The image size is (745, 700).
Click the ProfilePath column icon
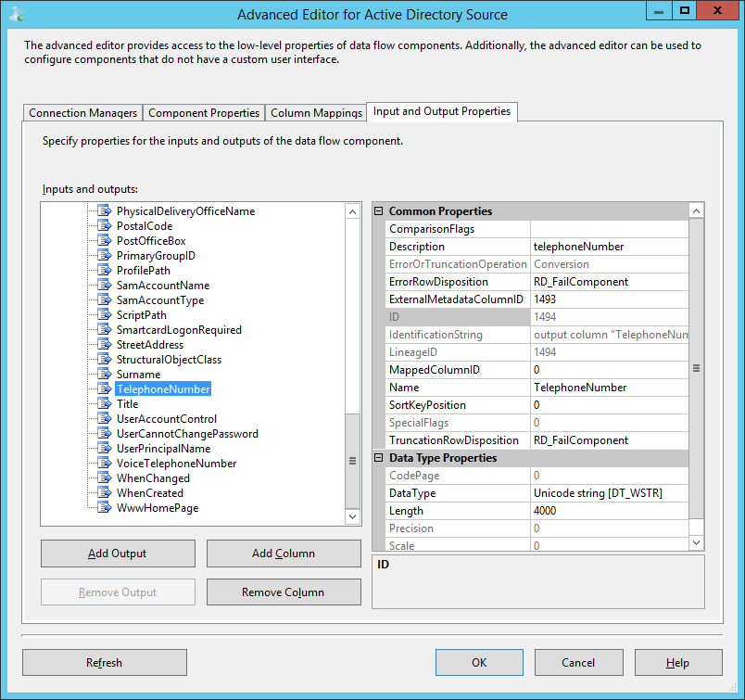point(105,270)
